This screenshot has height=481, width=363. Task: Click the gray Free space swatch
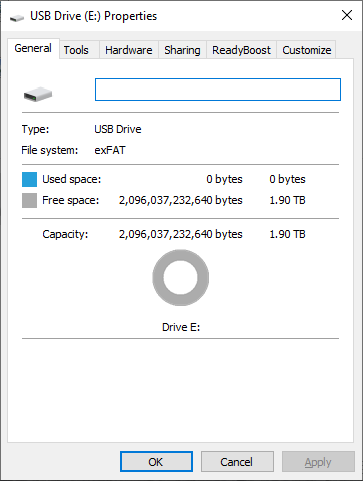click(x=29, y=201)
